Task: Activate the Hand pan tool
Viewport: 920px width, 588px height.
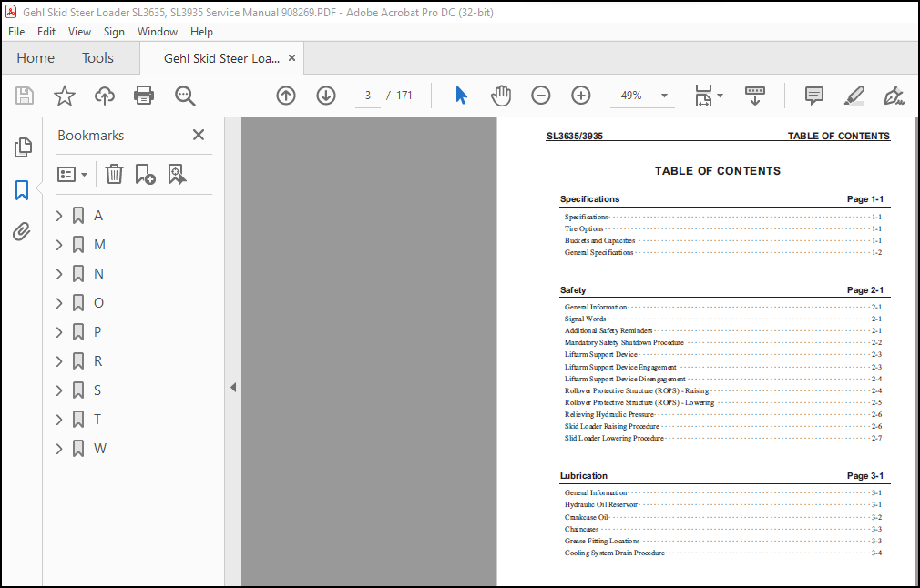Action: (x=500, y=96)
